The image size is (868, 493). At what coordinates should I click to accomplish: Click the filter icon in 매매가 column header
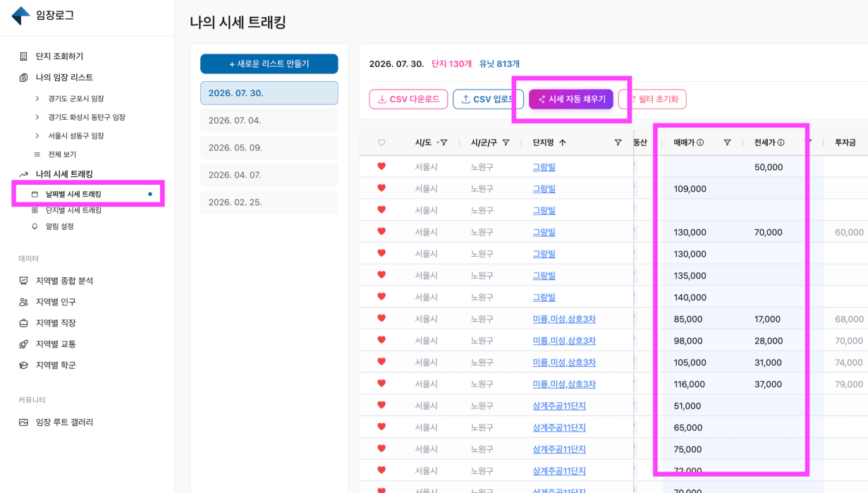click(727, 142)
